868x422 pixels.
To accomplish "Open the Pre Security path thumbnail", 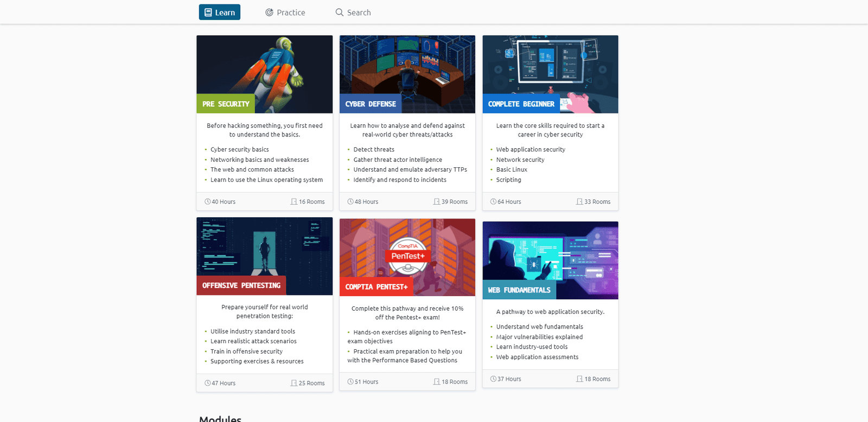I will pos(265,74).
